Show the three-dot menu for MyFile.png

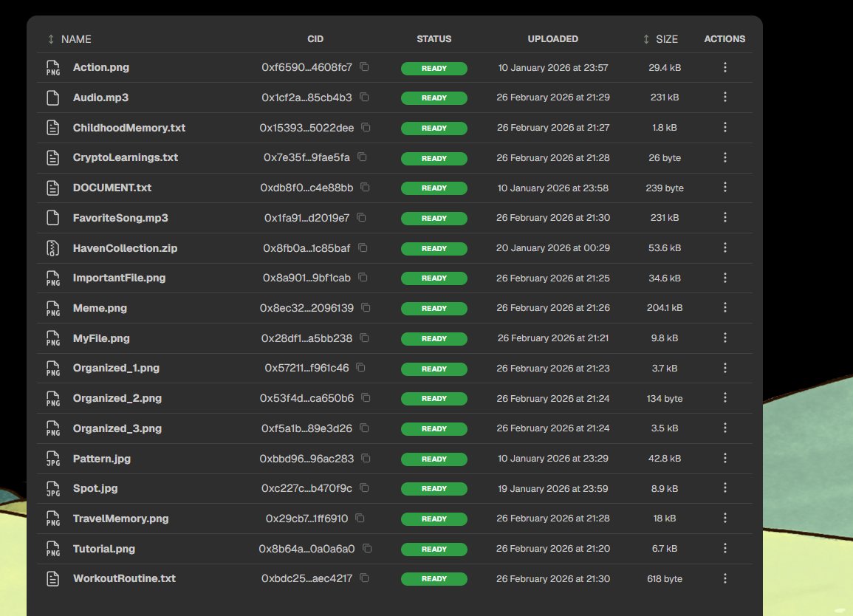[724, 338]
